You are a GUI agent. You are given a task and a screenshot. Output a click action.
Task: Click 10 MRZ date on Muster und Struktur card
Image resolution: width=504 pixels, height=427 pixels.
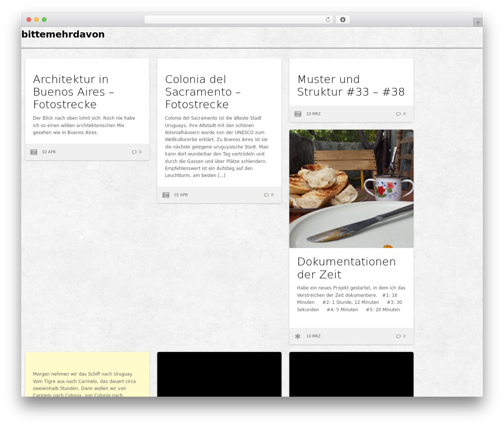[x=313, y=114]
